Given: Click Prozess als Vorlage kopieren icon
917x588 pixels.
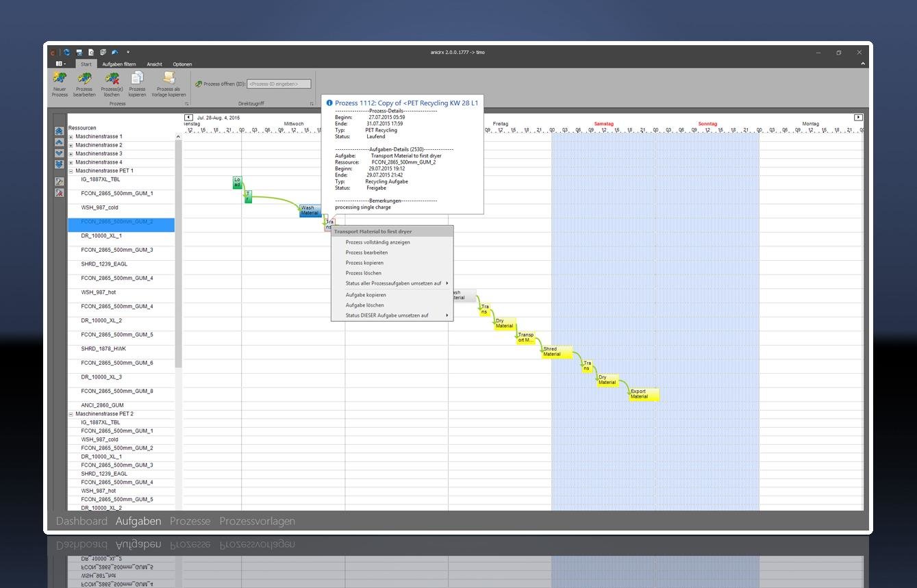Looking at the screenshot, I should pyautogui.click(x=168, y=78).
